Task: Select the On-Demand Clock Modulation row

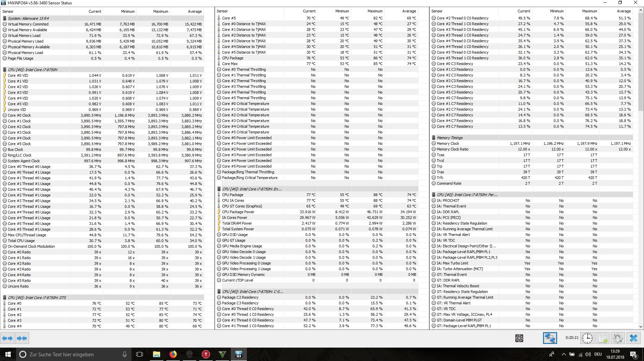Action: point(102,246)
